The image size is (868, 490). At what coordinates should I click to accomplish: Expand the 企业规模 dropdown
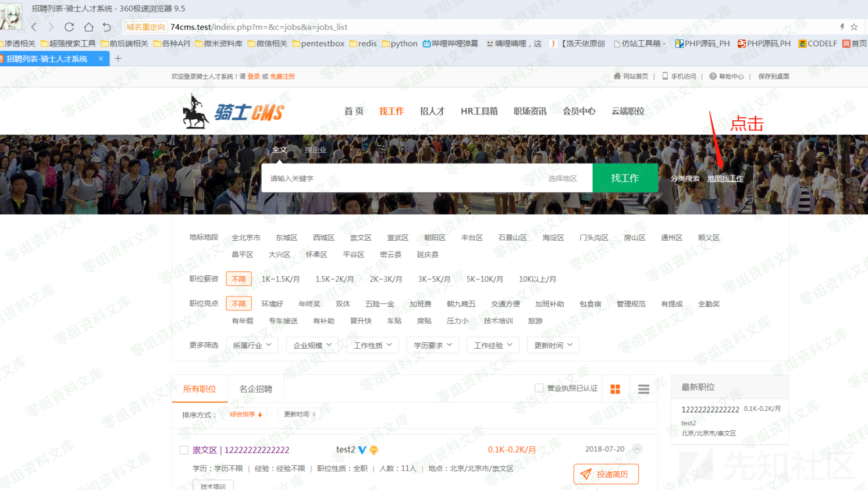coord(312,345)
